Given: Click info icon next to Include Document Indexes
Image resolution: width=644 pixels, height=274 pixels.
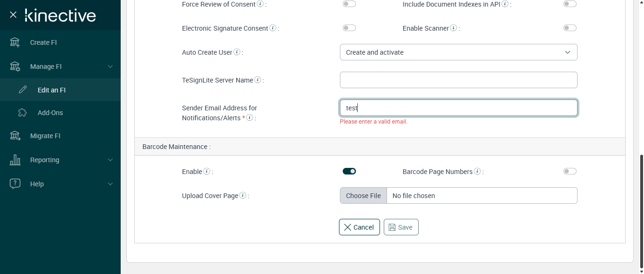Looking at the screenshot, I should pyautogui.click(x=505, y=4).
